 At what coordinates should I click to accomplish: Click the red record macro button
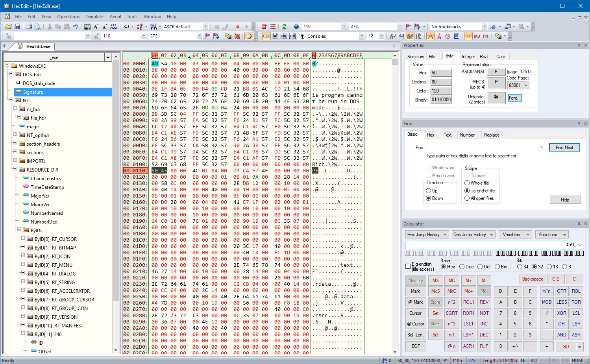[x=238, y=27]
